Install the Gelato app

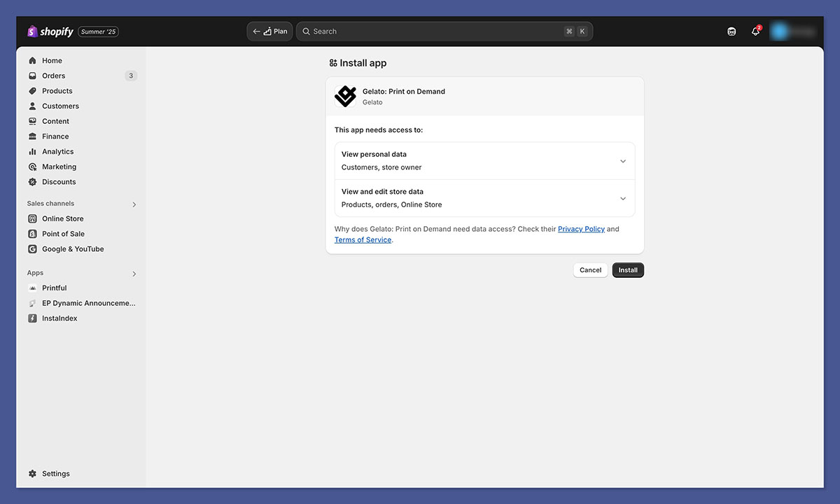click(x=628, y=270)
